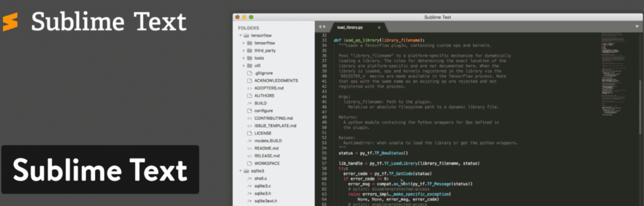This screenshot has height=206, width=644.
Task: Open sqlite3.c from the sidebar
Action: (262, 186)
